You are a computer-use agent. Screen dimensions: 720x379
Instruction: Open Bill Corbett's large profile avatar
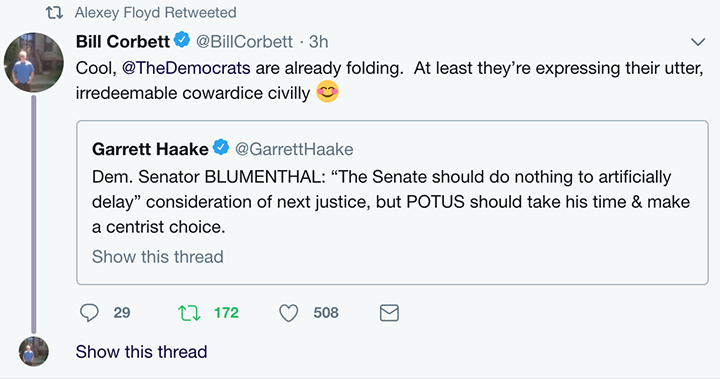pyautogui.click(x=34, y=62)
